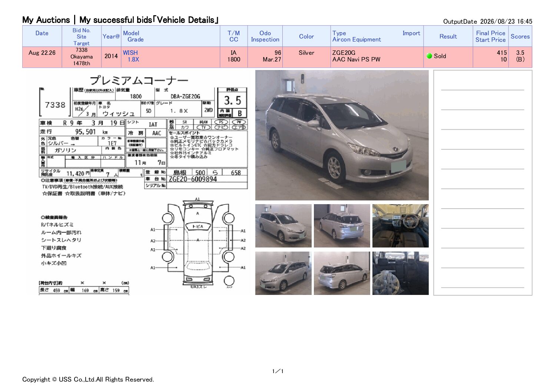Click the 1/1 page number indicator

[x=278, y=371]
